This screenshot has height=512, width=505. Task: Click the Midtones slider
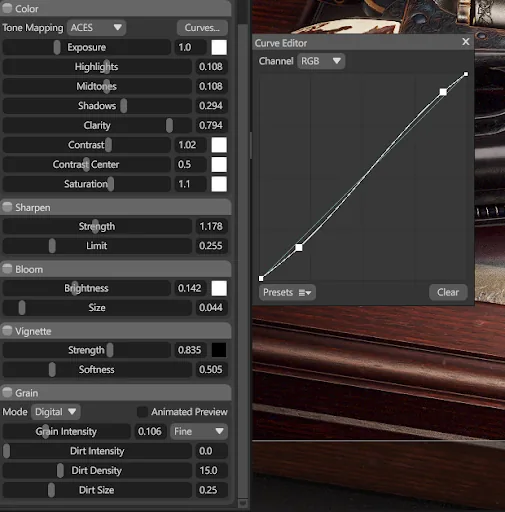(97, 86)
